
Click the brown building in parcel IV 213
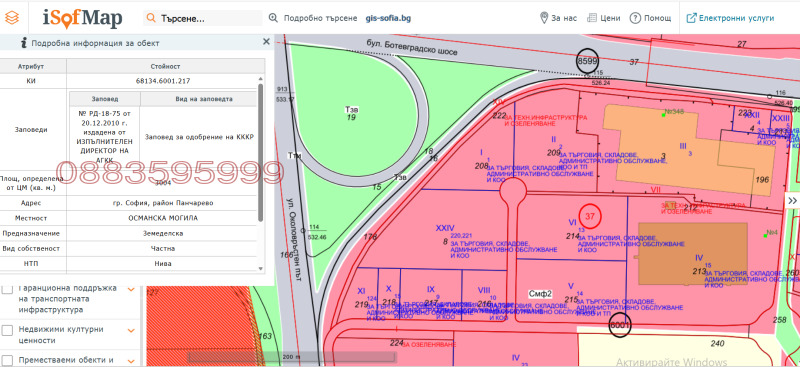click(x=693, y=254)
